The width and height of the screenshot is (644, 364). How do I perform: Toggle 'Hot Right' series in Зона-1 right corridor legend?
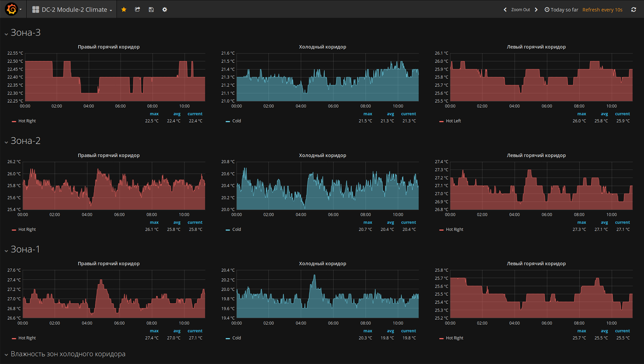[27, 338]
